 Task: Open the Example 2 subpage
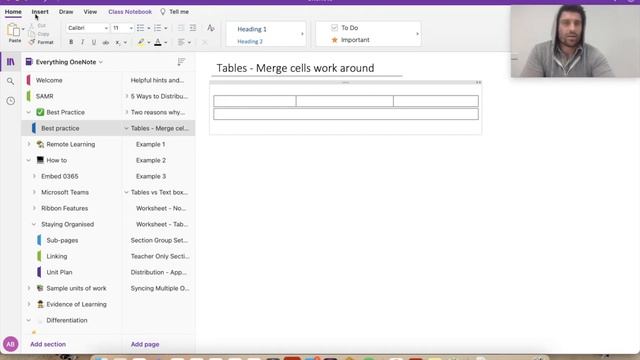pos(151,160)
